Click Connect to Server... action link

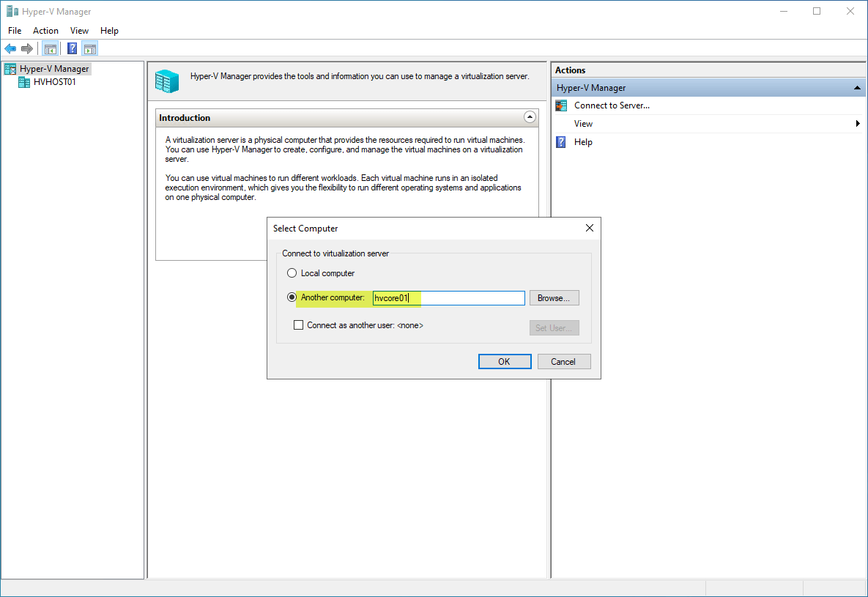612,105
